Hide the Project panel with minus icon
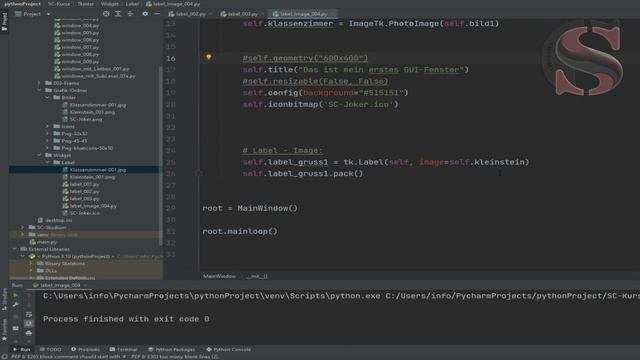 157,14
